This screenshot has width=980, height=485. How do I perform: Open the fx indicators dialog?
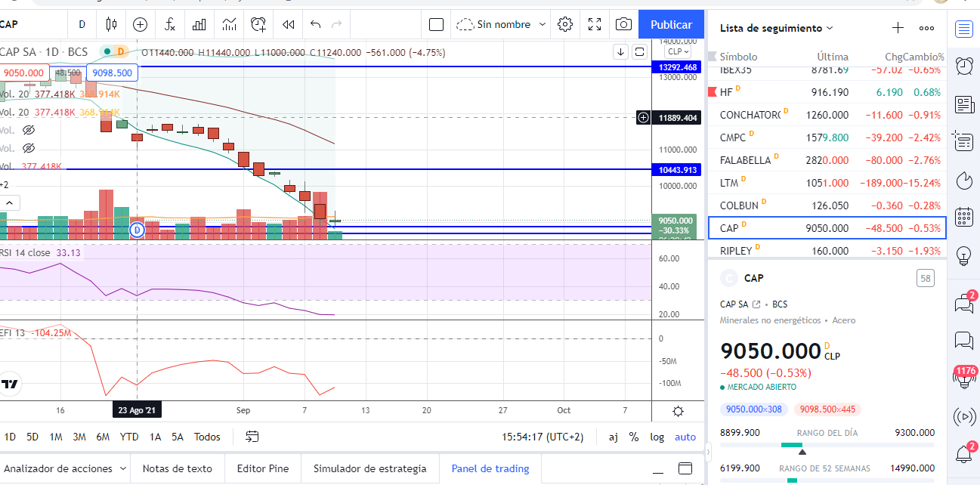tap(170, 24)
